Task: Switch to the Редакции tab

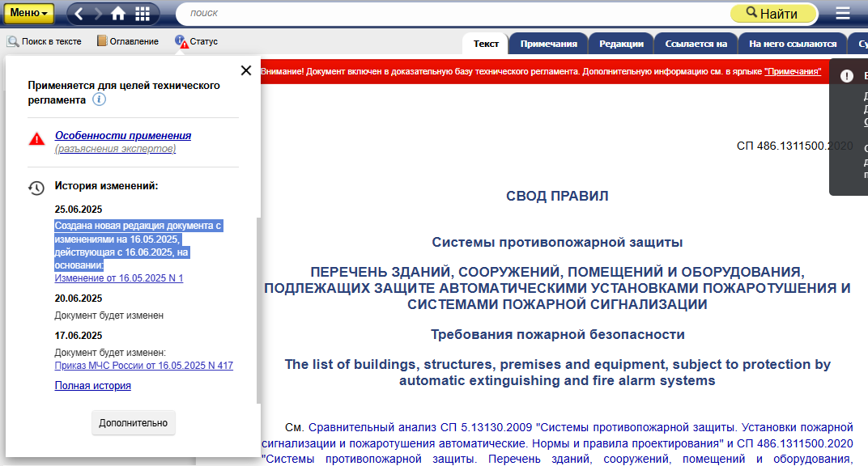Action: [621, 44]
